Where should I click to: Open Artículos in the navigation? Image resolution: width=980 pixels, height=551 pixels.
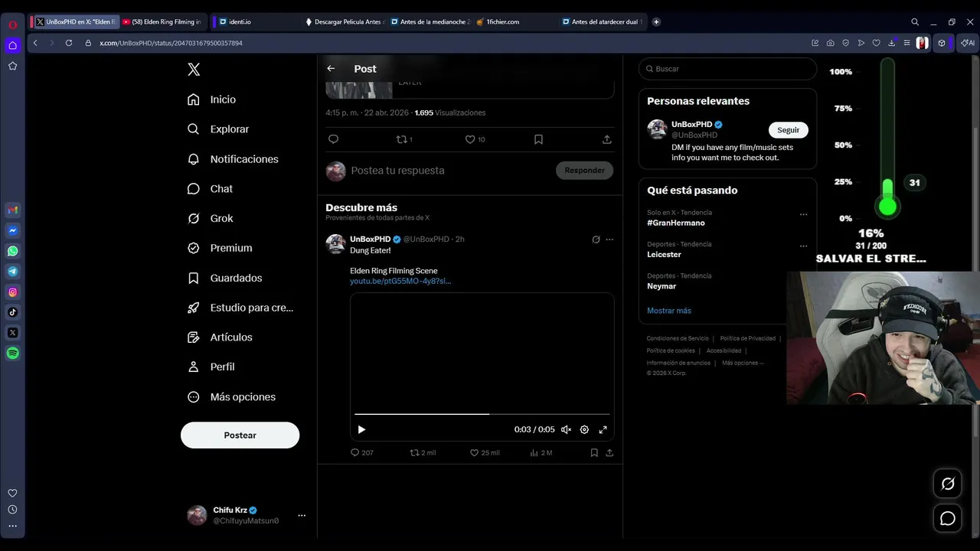tap(220, 337)
